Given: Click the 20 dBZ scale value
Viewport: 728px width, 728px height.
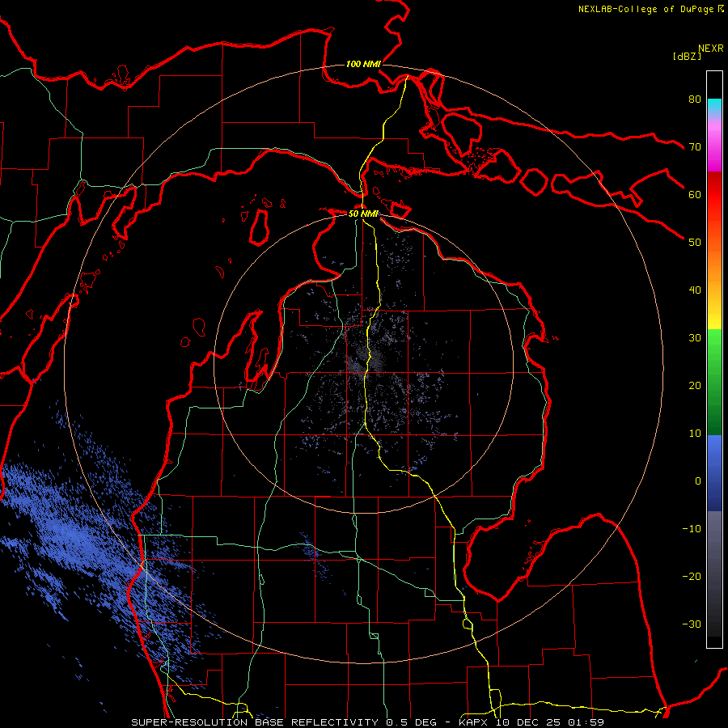Looking at the screenshot, I should (x=695, y=385).
